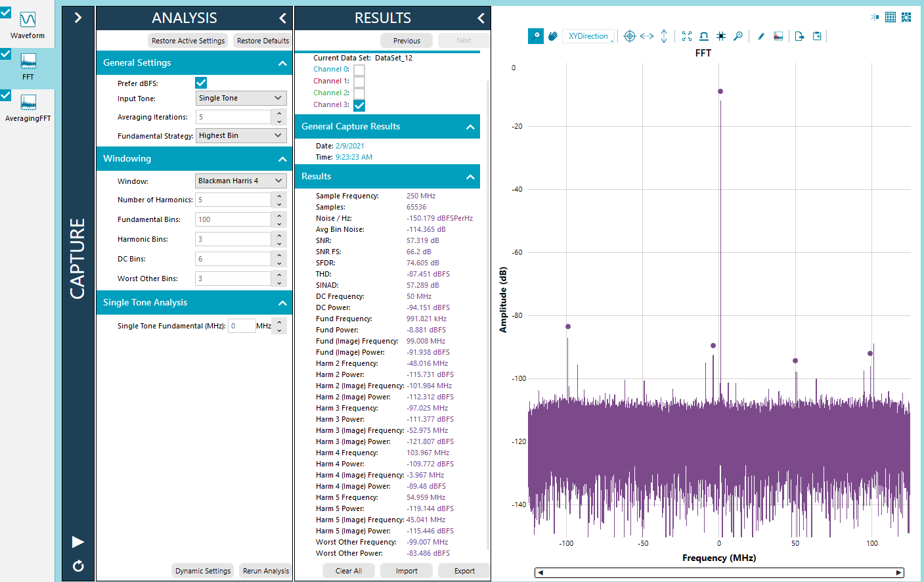Viewport: 924px width, 582px height.
Task: Click the grid layout icon
Action: (891, 17)
